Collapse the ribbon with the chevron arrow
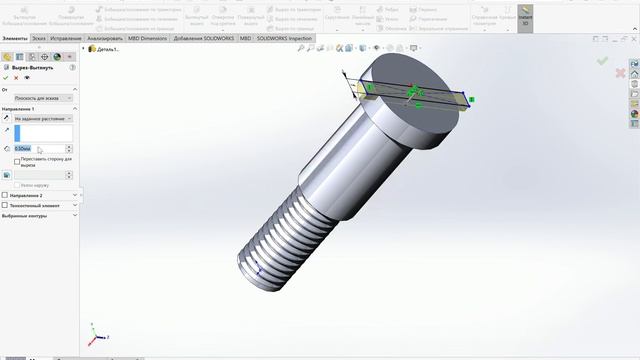 tap(635, 29)
